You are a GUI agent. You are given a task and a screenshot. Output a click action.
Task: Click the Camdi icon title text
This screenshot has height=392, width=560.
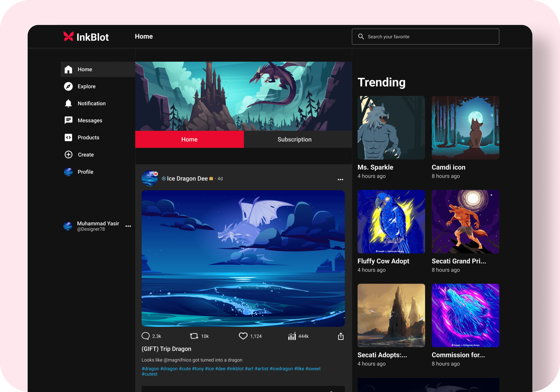click(x=449, y=167)
